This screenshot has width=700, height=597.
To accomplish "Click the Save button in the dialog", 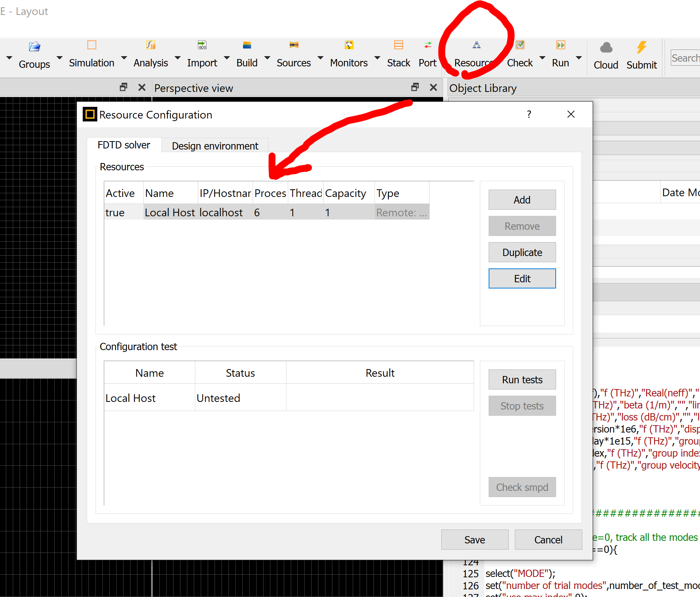I will tap(474, 540).
